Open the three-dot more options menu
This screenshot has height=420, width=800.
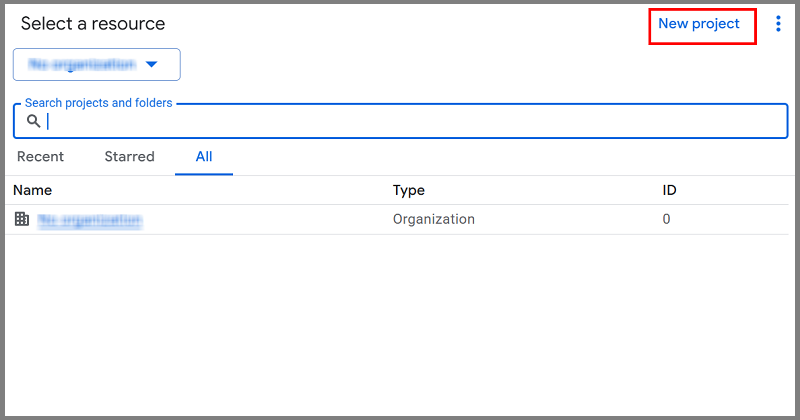coord(778,24)
